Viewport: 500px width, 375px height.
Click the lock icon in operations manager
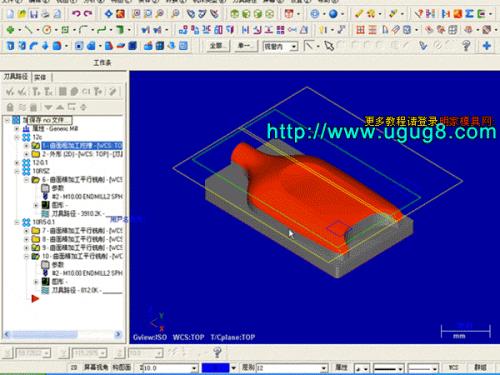[x=10, y=107]
